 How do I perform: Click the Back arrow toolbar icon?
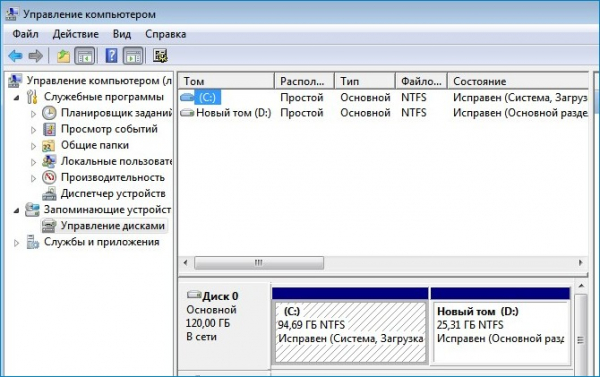tap(15, 56)
